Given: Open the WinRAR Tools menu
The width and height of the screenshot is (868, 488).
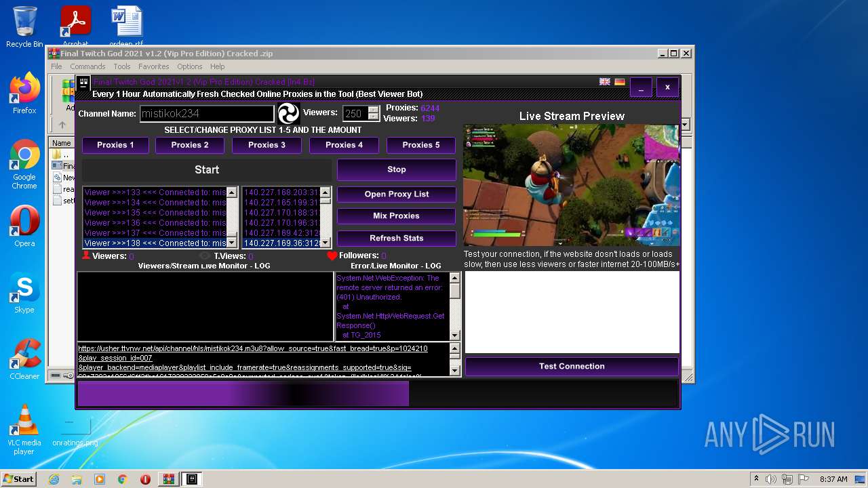Looking at the screenshot, I should point(122,66).
